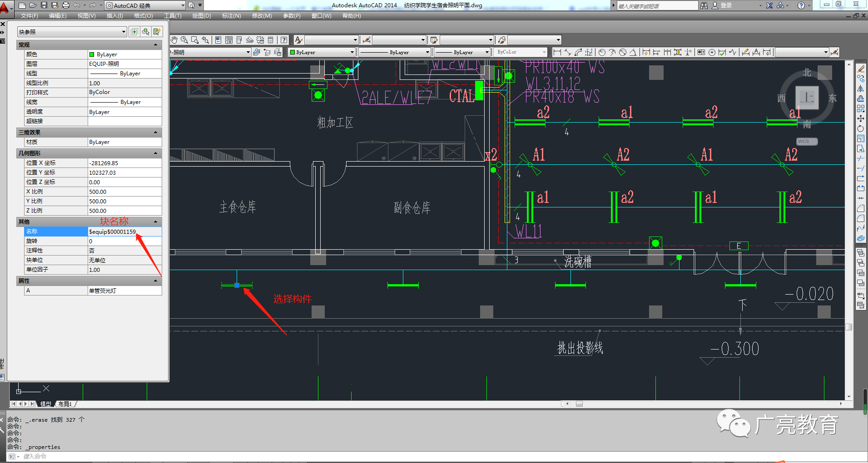Screen dimensions: 868x463
Task: Save the drawing using the floppy disk icon
Action: click(x=44, y=5)
